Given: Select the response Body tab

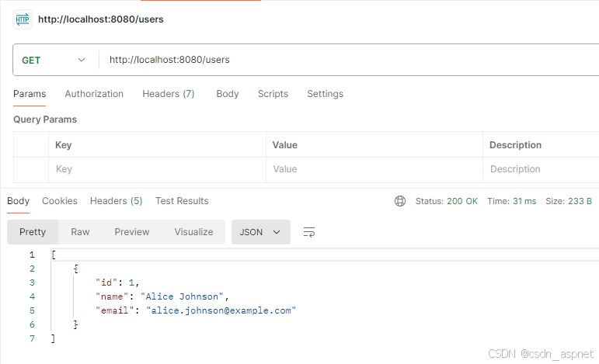Looking at the screenshot, I should pyautogui.click(x=19, y=201).
